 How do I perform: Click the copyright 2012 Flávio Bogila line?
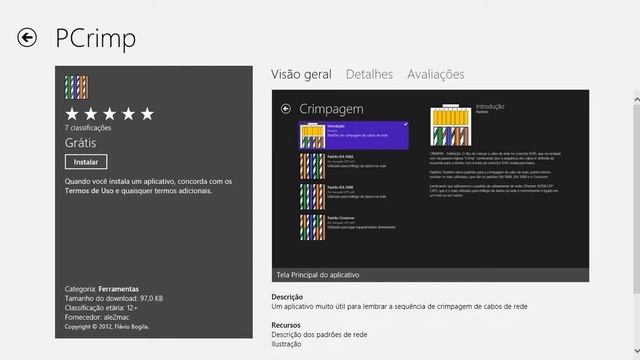(107, 327)
